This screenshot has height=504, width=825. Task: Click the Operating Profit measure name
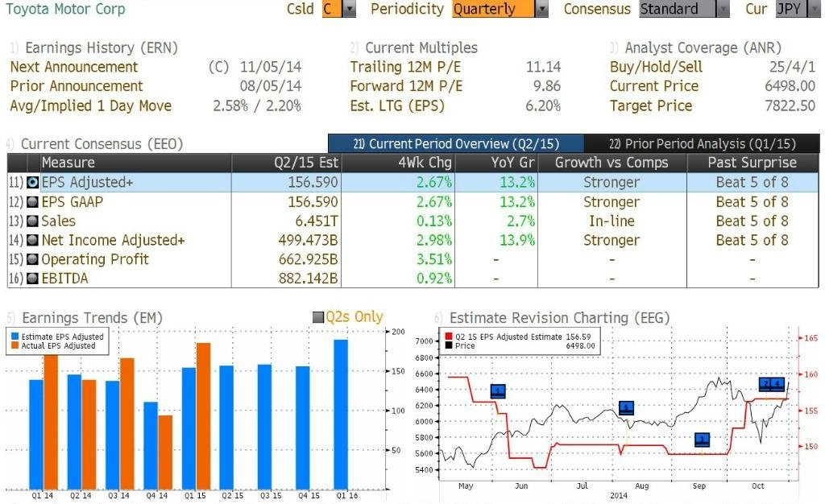coord(95,259)
